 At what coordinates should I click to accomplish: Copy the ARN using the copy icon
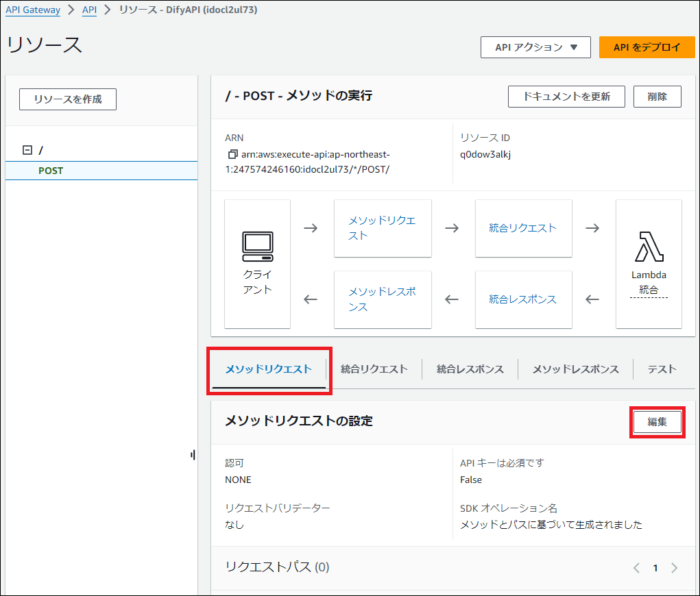point(232,154)
